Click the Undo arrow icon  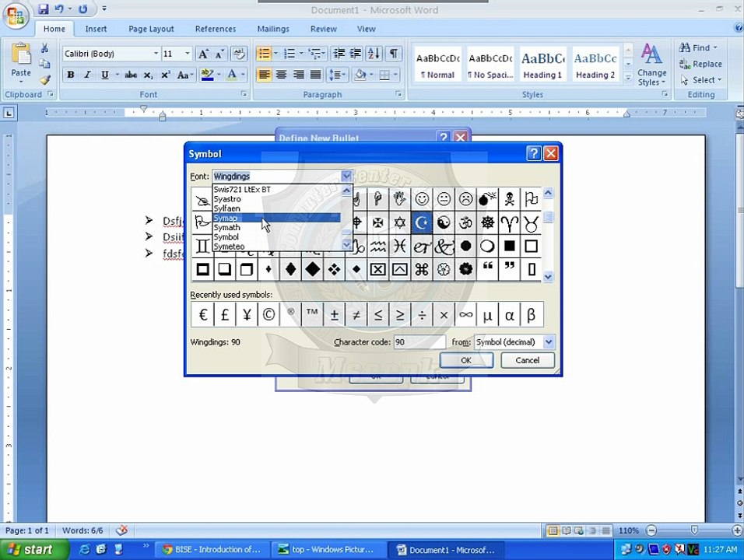click(60, 9)
